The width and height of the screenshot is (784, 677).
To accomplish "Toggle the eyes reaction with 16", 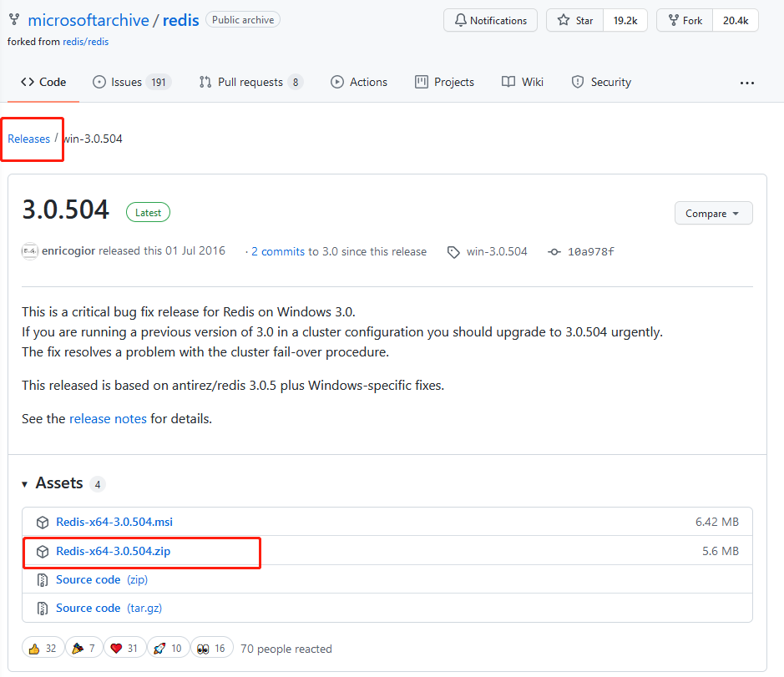I will point(211,649).
